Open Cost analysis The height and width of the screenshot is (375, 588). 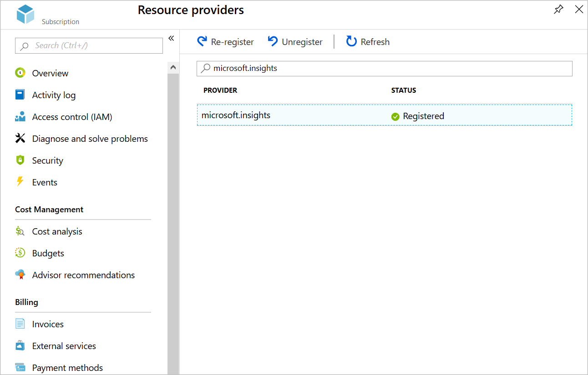57,231
